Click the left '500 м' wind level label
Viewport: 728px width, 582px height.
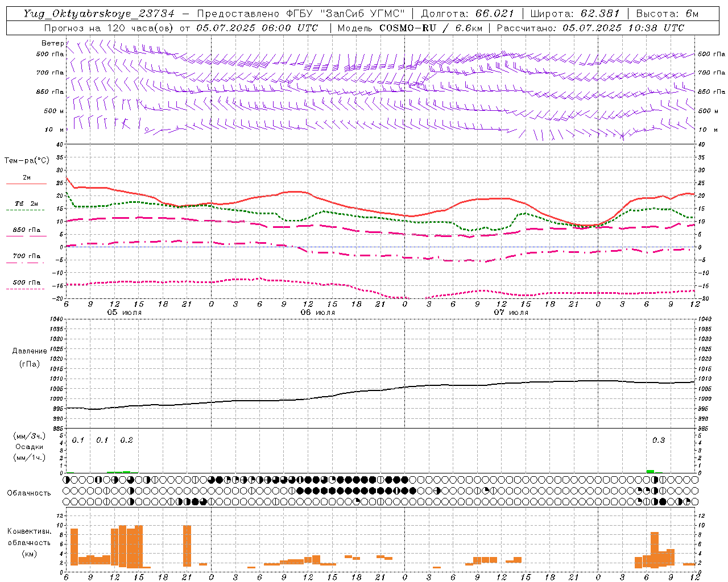coord(54,111)
